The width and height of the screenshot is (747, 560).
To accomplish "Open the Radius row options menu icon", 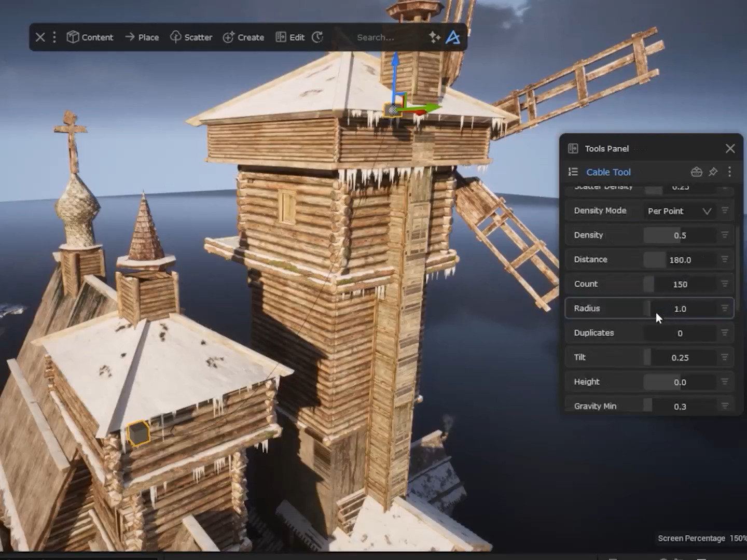I will click(725, 309).
